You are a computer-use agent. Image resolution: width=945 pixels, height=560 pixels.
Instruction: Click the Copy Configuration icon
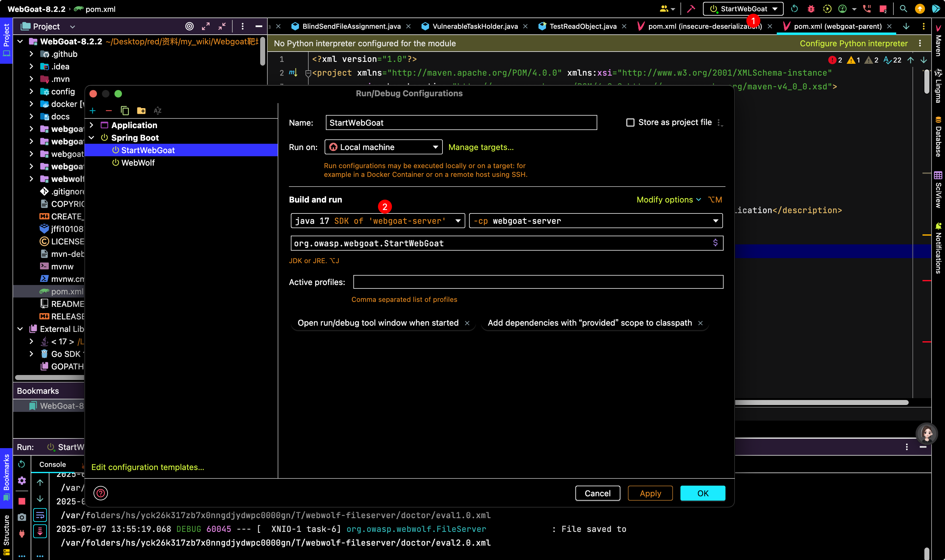pos(124,111)
